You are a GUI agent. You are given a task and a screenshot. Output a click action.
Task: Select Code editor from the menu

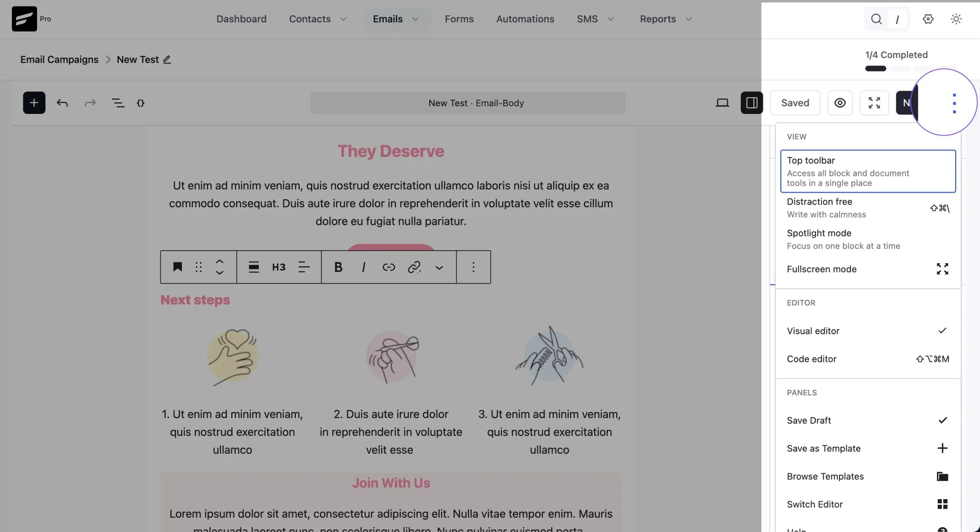[x=868, y=359]
